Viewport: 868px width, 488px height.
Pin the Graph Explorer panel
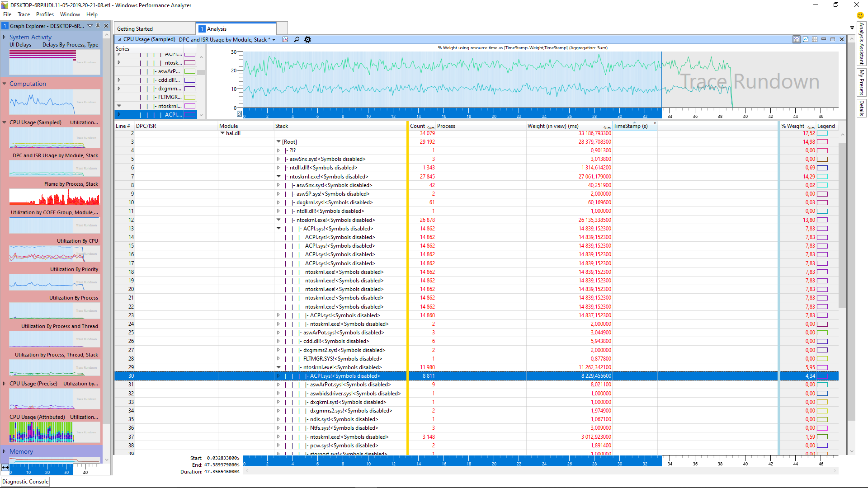(x=98, y=26)
